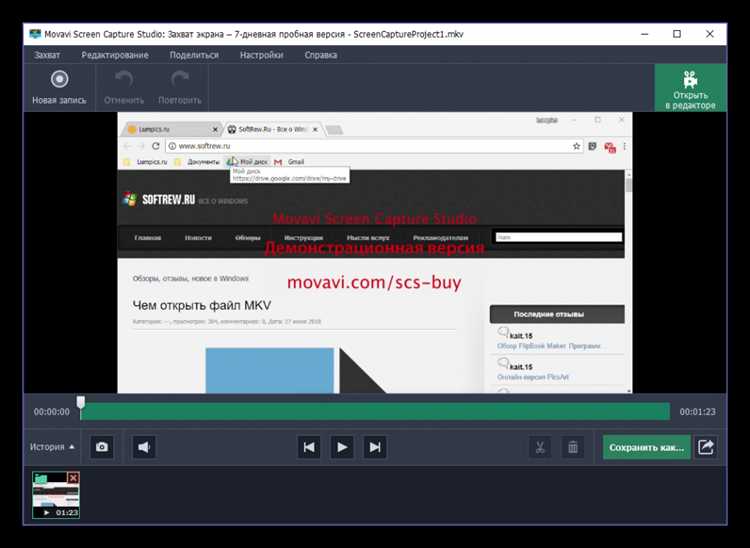Jump to previous frame button
Image resolution: width=750 pixels, height=548 pixels.
(x=309, y=447)
